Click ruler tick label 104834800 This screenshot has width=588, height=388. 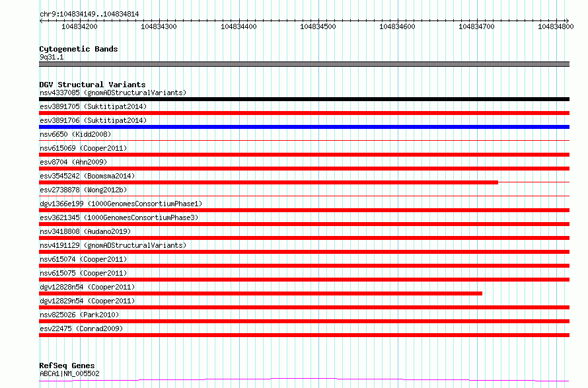[556, 26]
